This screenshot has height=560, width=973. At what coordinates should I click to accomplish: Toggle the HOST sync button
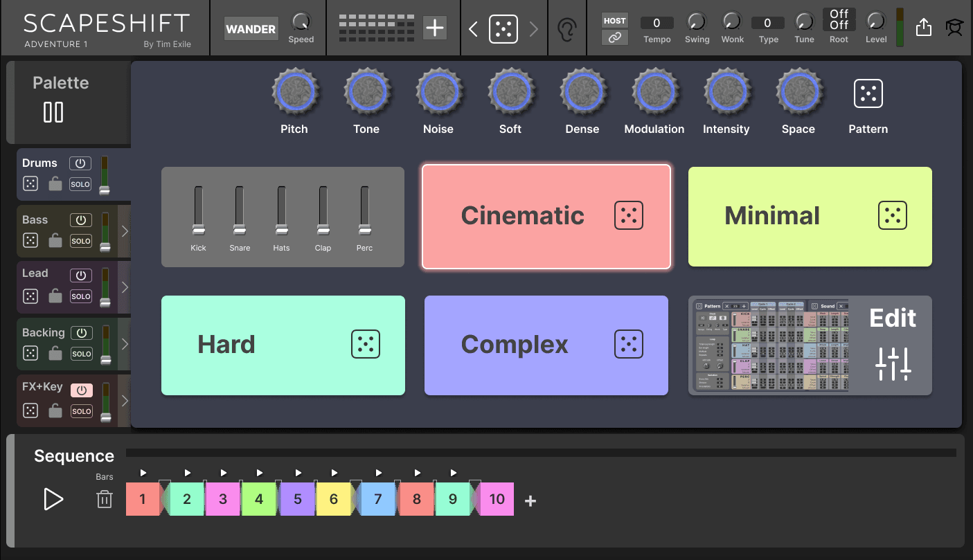point(615,21)
